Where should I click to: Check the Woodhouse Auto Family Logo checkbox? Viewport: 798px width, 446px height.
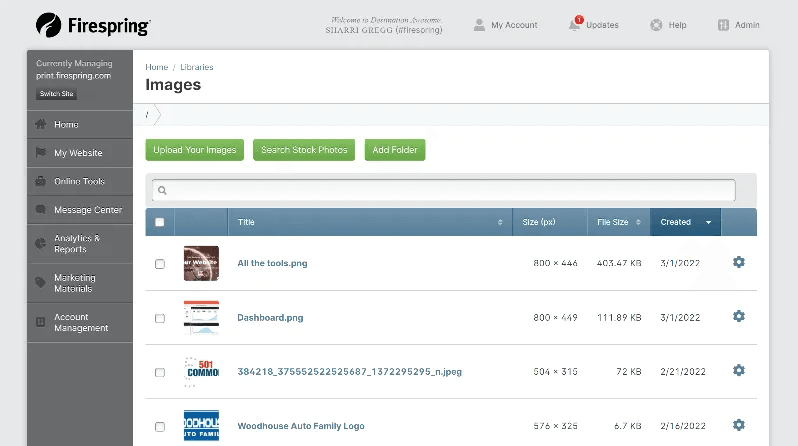click(160, 427)
